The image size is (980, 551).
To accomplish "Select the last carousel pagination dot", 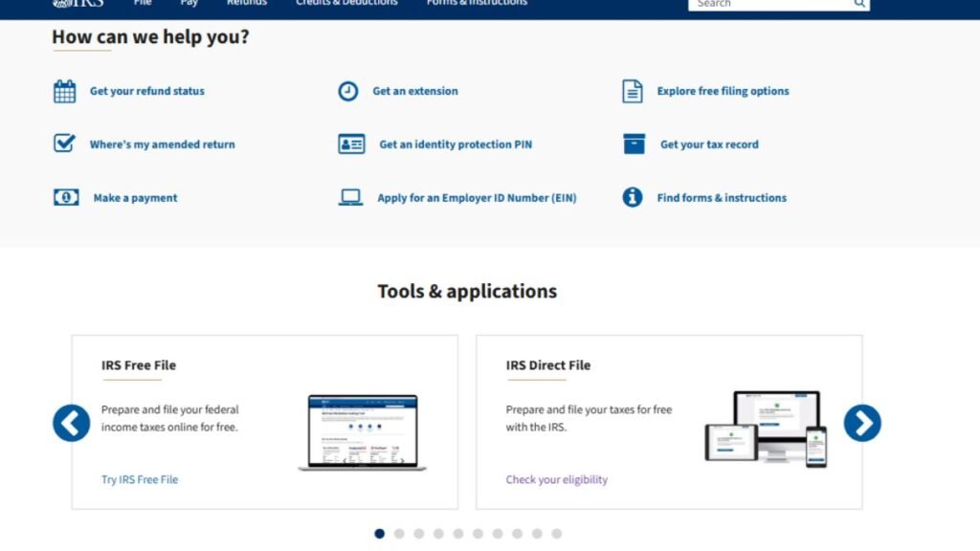I will click(x=556, y=534).
